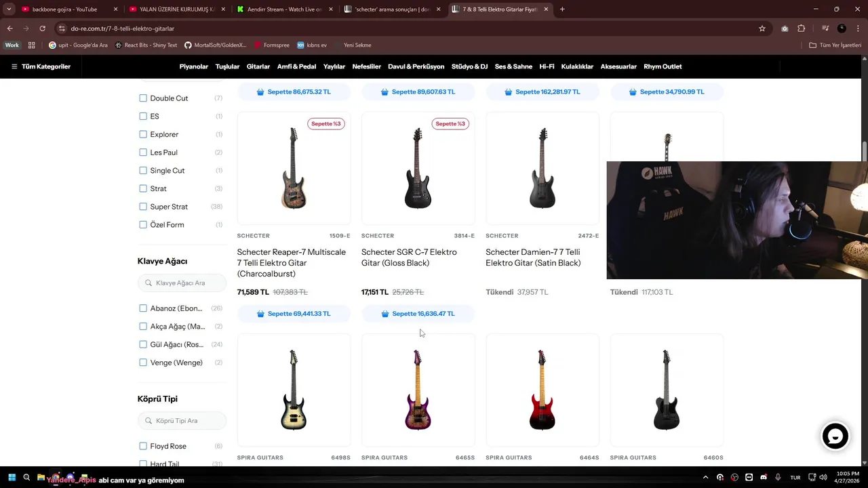The height and width of the screenshot is (488, 868).
Task: Switch to the Aendirr Stream tab
Action: click(285, 9)
